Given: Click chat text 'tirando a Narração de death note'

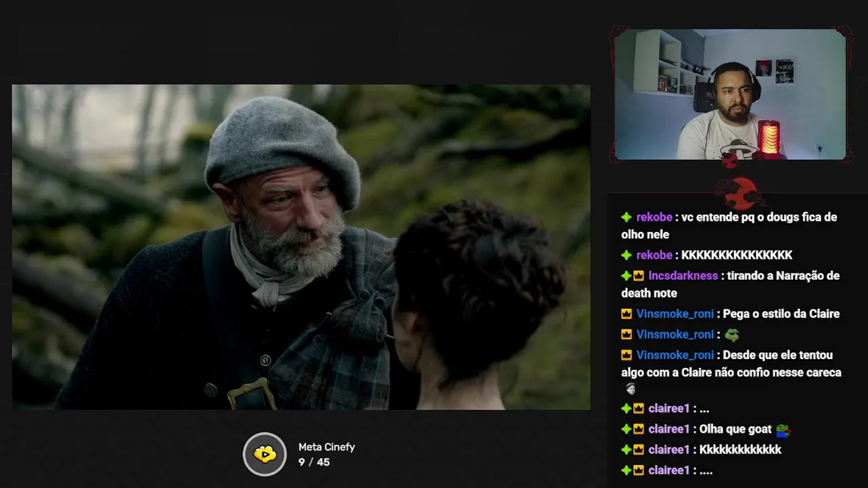Looking at the screenshot, I should coord(730,285).
